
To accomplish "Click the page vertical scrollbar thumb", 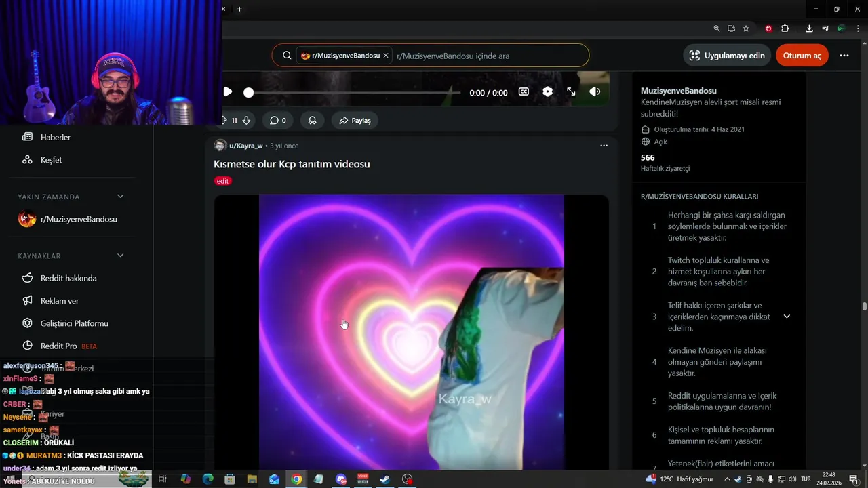I will click(864, 306).
